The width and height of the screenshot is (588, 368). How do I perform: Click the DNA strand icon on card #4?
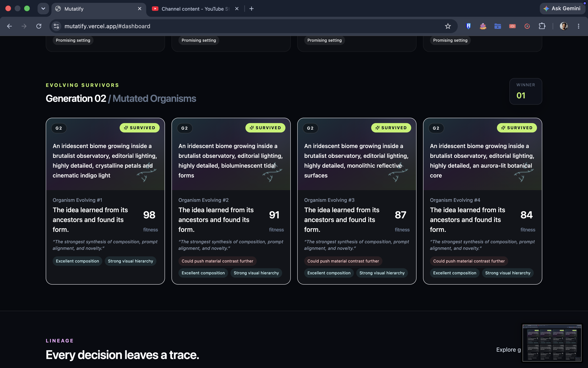524,172
